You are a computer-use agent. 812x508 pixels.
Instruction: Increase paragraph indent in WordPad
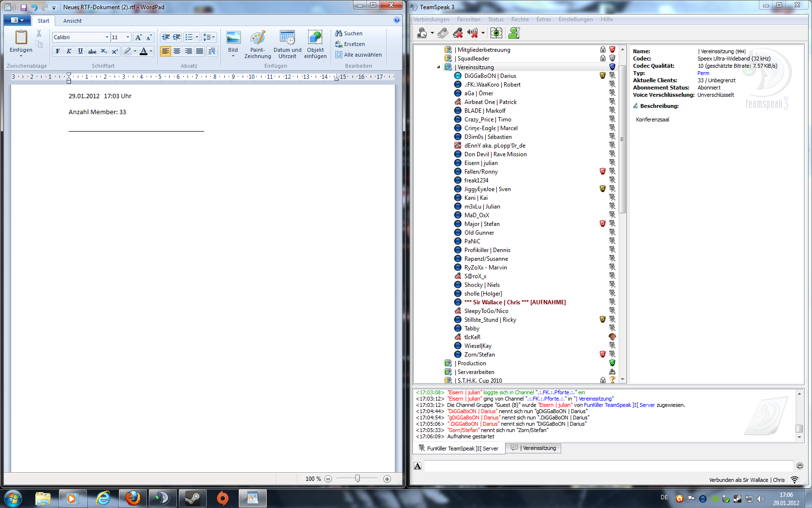point(177,37)
